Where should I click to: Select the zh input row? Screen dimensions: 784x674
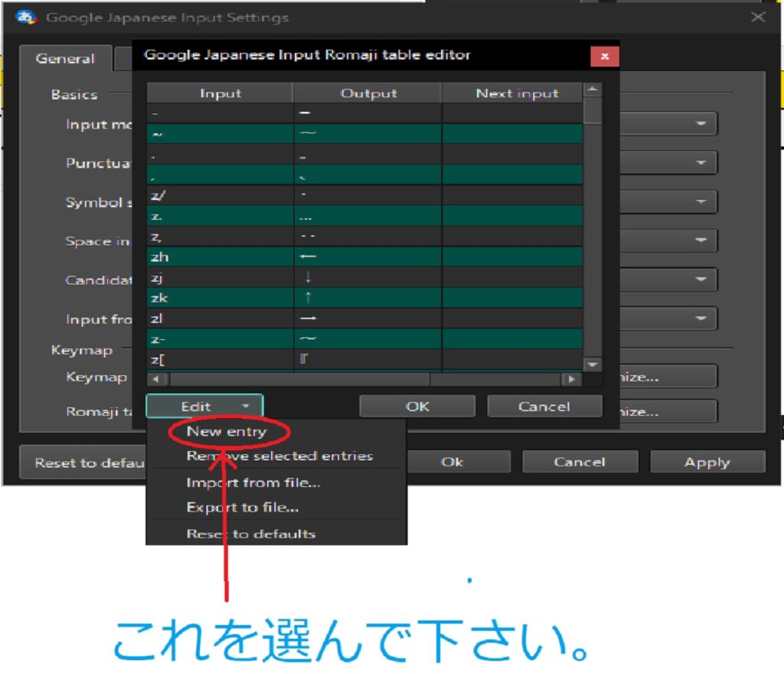coord(364,257)
